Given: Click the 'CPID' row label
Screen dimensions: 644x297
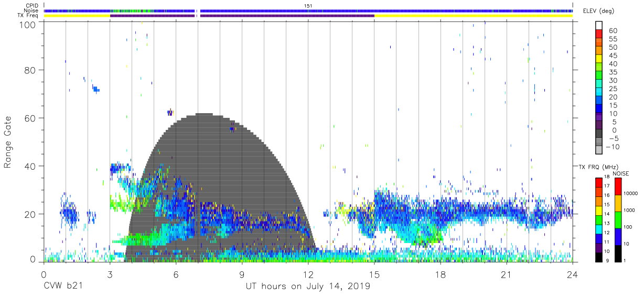Looking at the screenshot, I should 33,6.
